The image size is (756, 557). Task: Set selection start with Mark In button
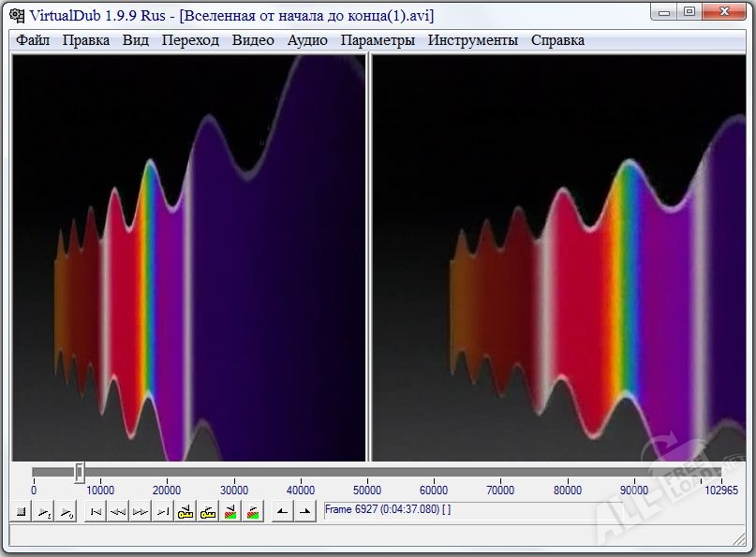pyautogui.click(x=282, y=512)
